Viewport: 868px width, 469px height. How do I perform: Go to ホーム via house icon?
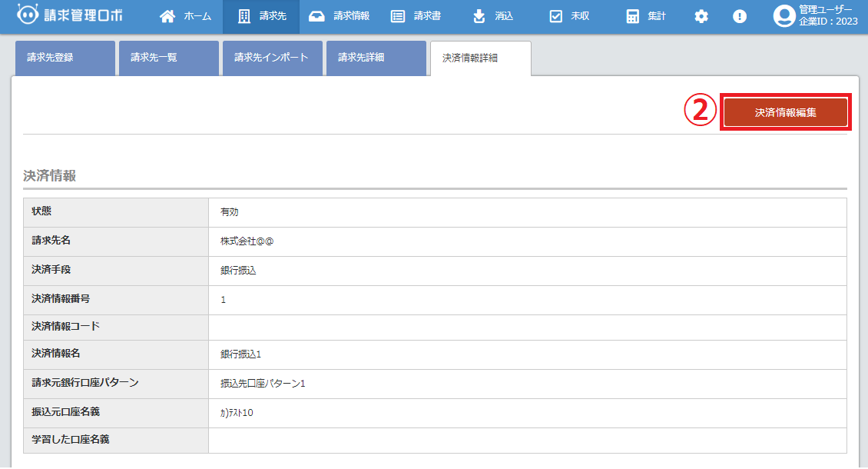[x=167, y=16]
